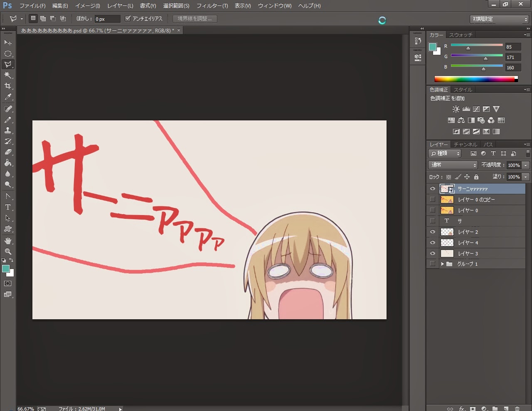Show the レイヤー 0 のコピー layer

coord(433,199)
